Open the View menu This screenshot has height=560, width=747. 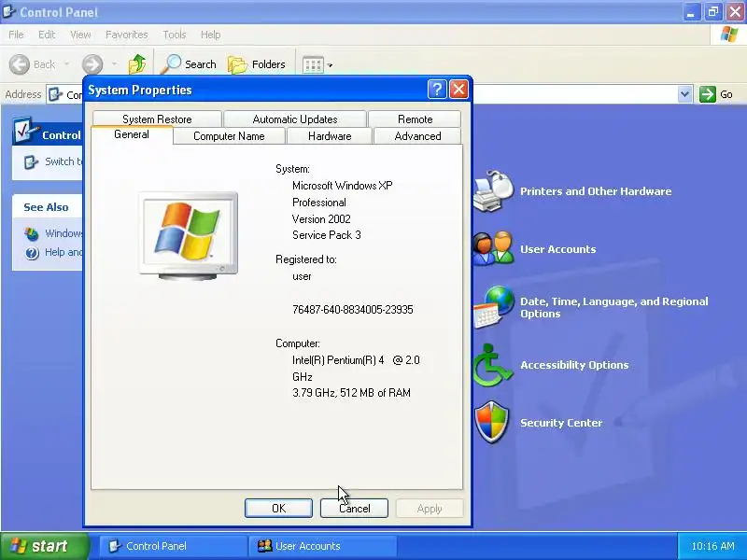click(80, 35)
